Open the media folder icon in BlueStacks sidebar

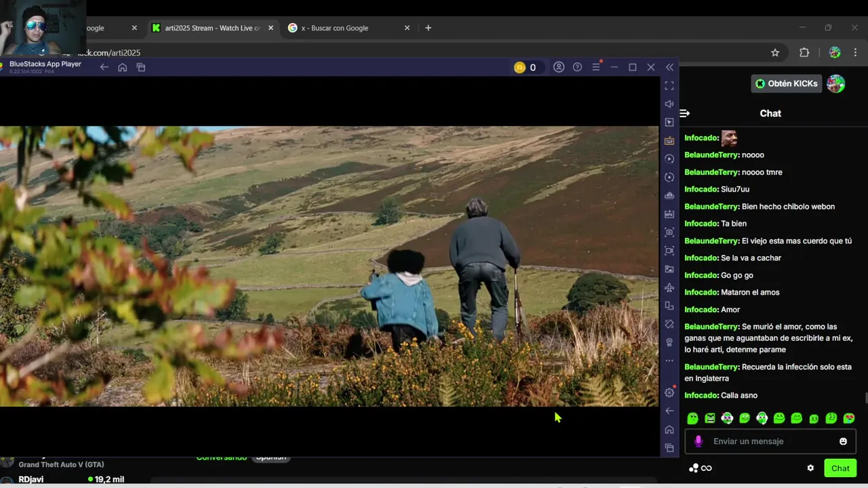click(x=669, y=269)
